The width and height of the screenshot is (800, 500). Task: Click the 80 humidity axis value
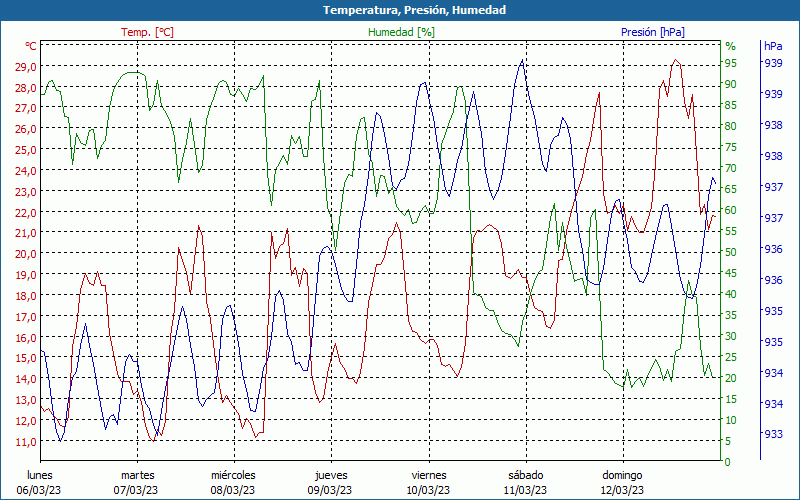click(x=731, y=126)
